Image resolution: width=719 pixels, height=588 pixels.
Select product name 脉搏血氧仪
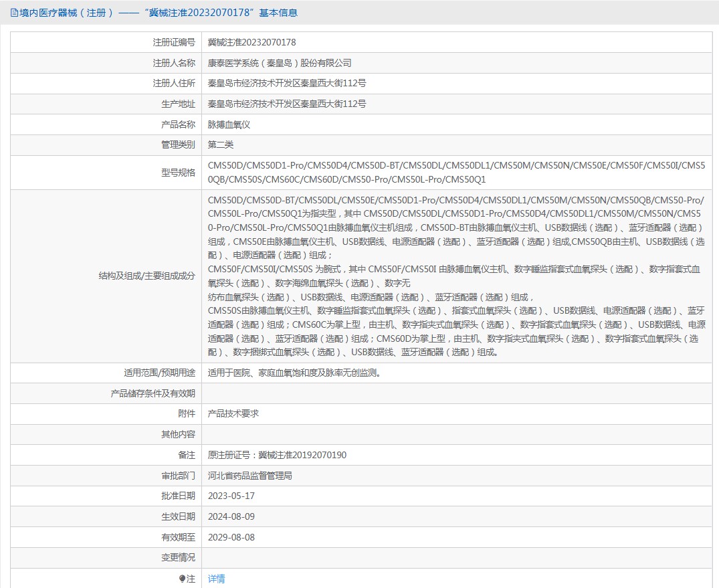point(229,124)
